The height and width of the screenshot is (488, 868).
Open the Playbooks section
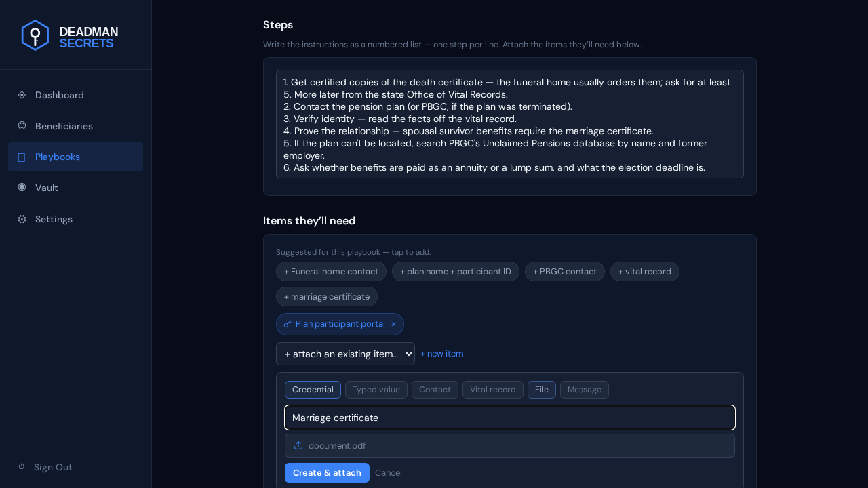click(x=75, y=157)
